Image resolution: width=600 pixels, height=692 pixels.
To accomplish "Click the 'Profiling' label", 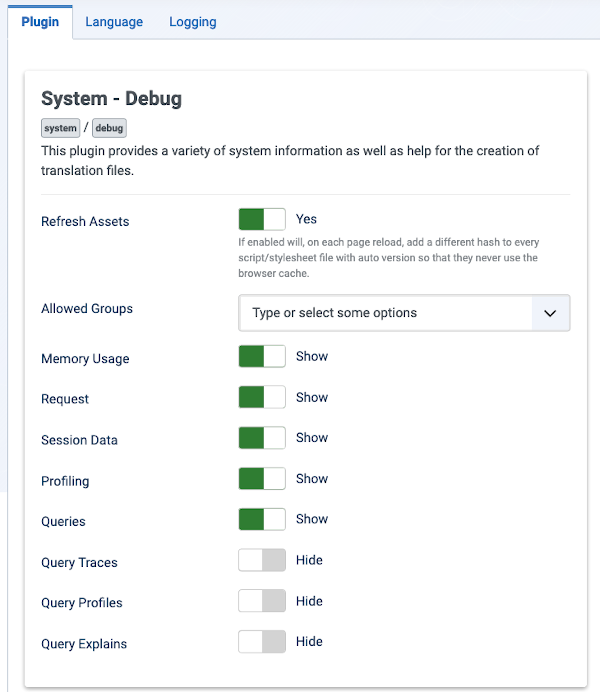I will pyautogui.click(x=65, y=481).
